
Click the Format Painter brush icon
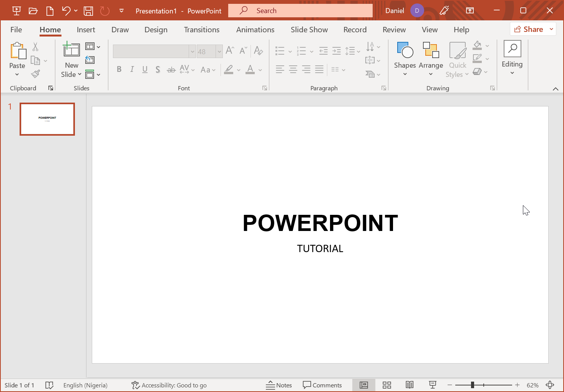[x=36, y=74]
